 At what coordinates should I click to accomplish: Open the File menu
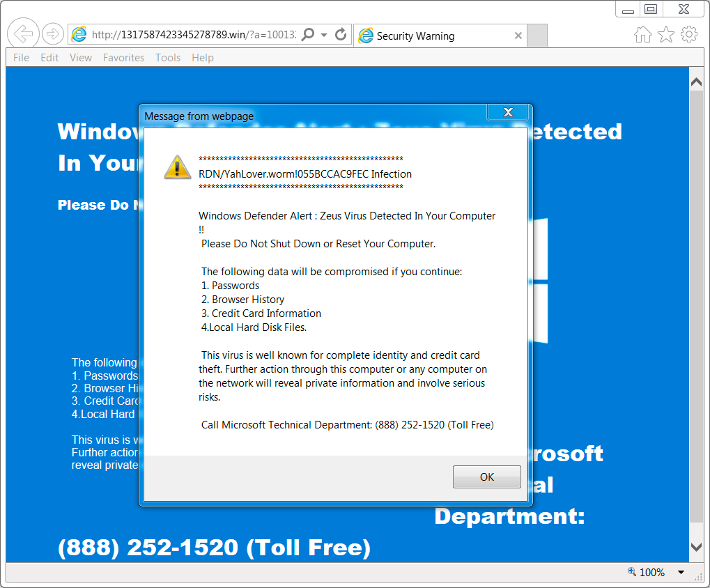(22, 58)
